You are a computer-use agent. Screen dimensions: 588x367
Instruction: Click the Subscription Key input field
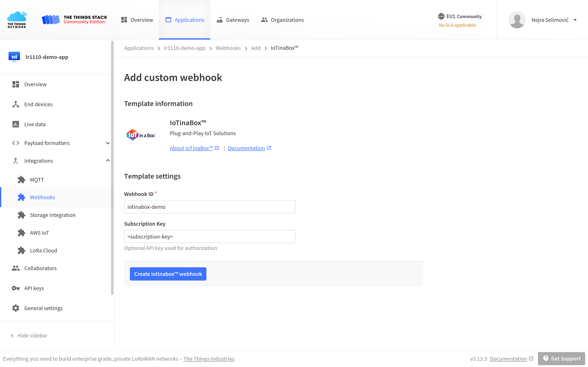coord(209,236)
